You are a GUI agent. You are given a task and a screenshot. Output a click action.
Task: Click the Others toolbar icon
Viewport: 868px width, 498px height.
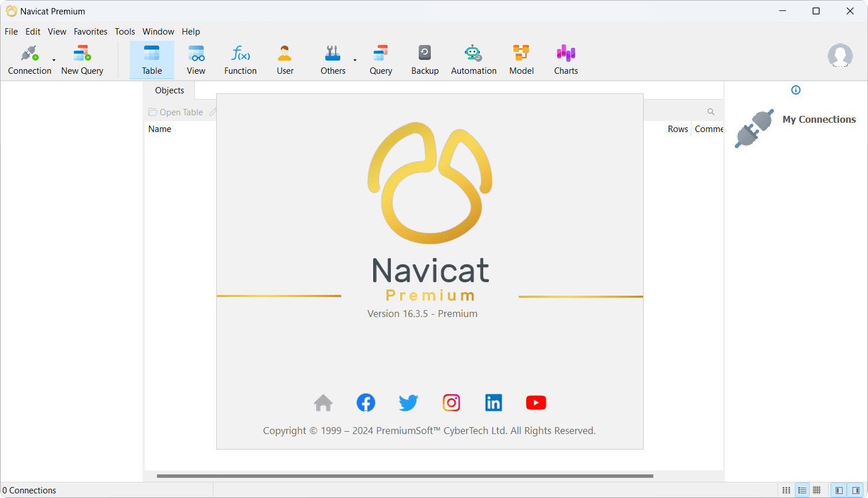(x=333, y=54)
